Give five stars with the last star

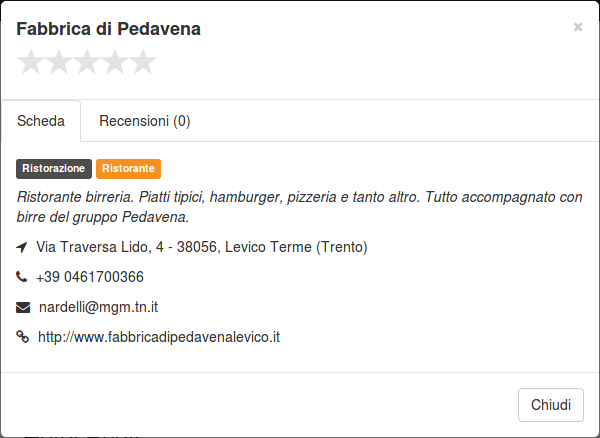click(143, 62)
